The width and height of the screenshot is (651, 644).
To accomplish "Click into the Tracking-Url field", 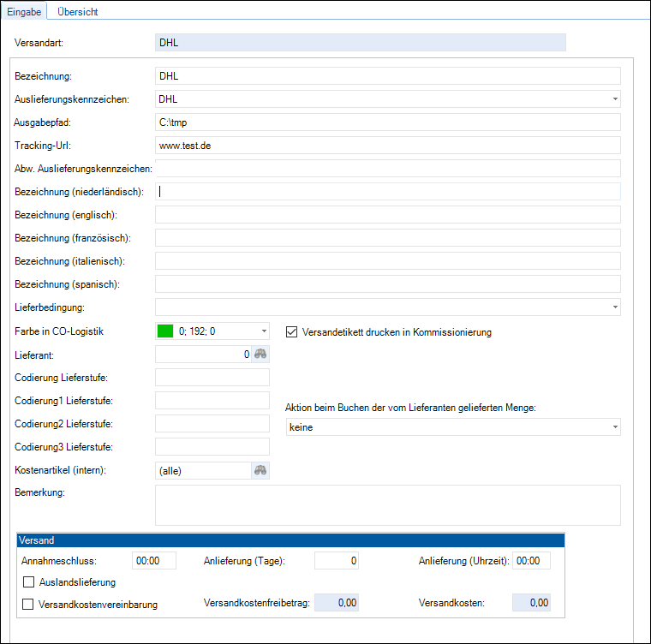I will (x=387, y=146).
